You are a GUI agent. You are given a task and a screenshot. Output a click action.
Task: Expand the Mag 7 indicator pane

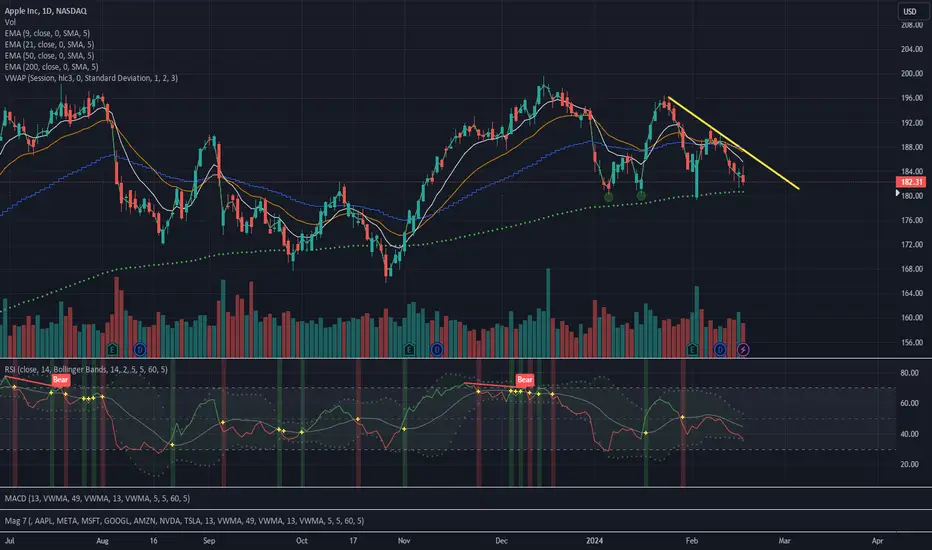tap(180, 520)
